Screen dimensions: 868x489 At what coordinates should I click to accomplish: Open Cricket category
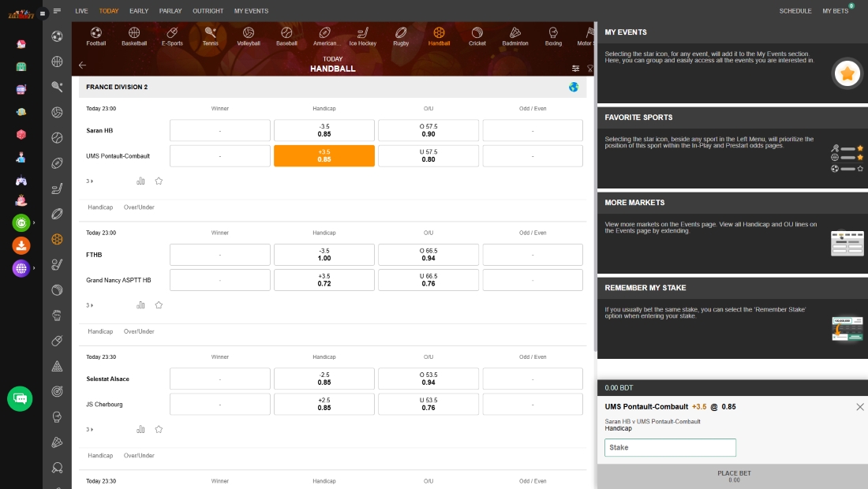click(x=477, y=36)
